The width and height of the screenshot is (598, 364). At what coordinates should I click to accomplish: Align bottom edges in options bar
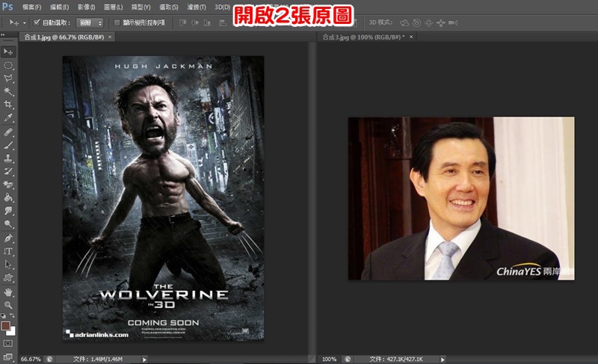point(207,23)
